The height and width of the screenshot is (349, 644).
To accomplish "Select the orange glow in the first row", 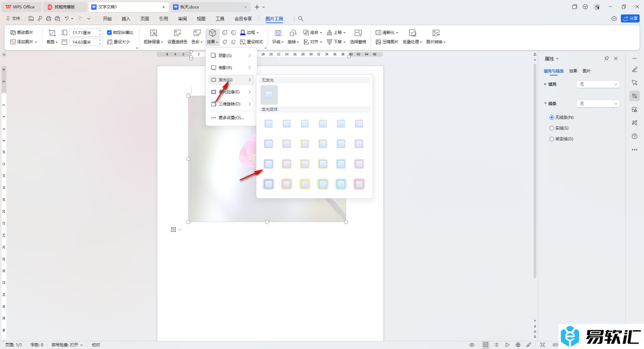I will [x=287, y=123].
